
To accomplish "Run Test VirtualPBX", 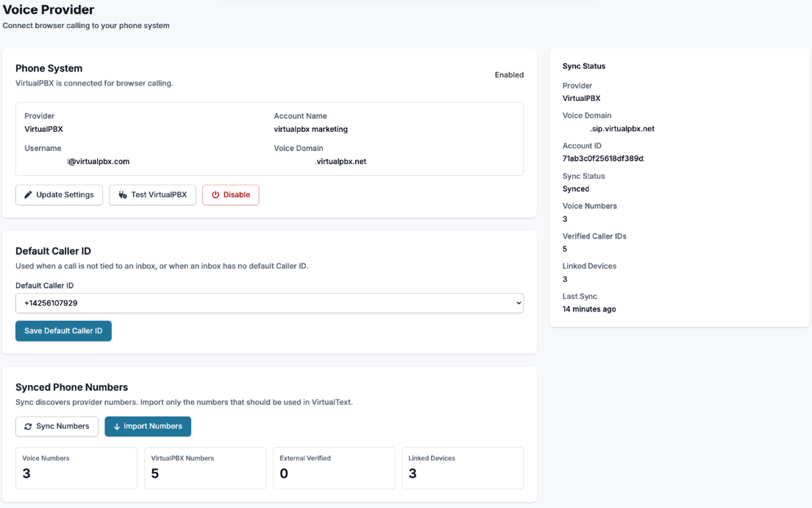I will point(152,195).
